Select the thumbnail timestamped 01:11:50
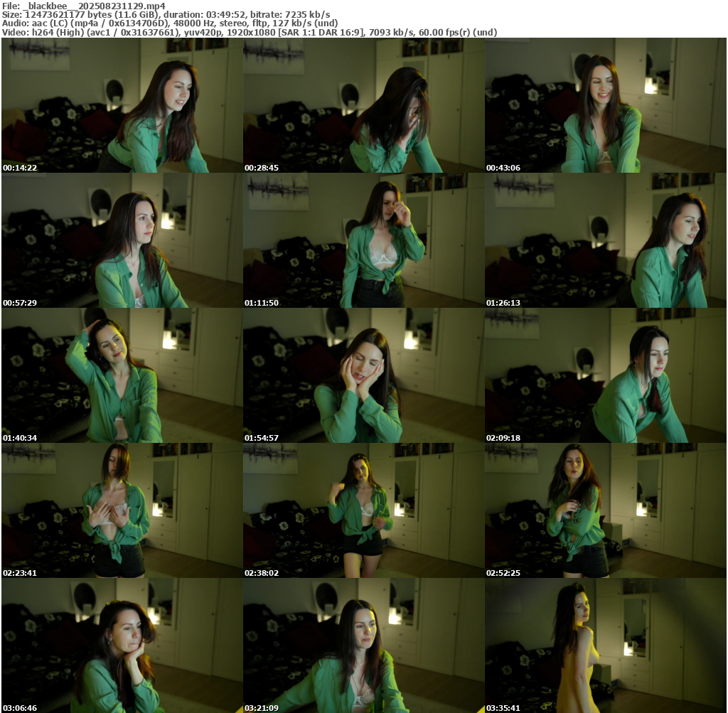 coord(363,240)
